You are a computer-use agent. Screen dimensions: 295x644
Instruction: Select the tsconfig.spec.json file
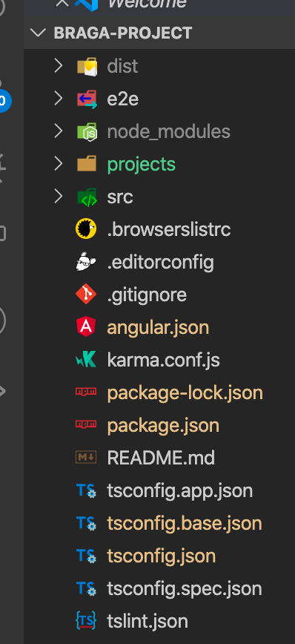[x=185, y=588]
